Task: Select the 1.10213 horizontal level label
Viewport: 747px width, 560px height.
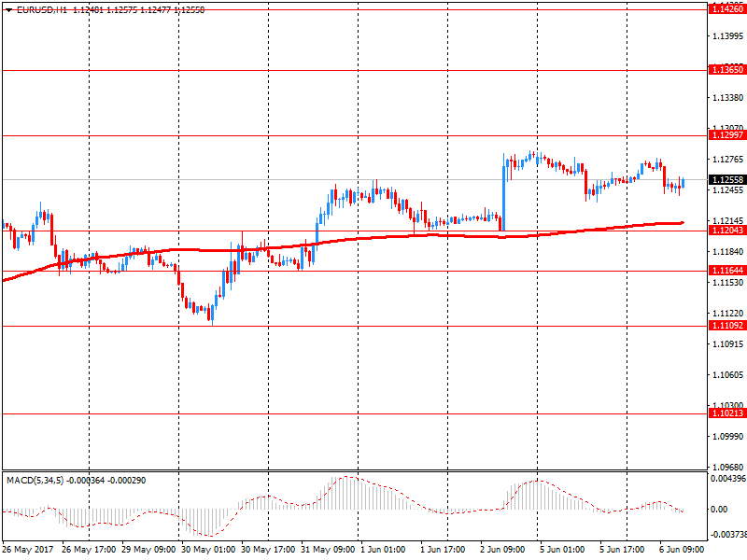Action: (727, 413)
